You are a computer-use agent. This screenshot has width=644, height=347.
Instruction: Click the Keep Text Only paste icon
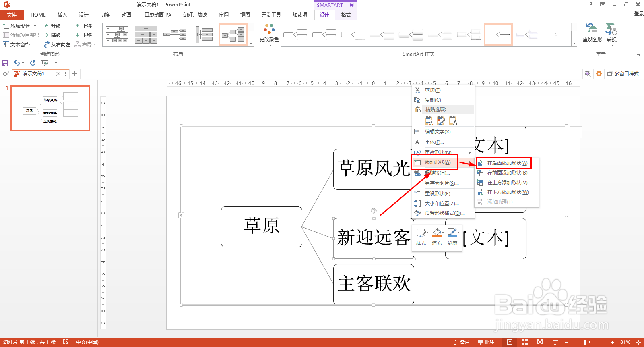(453, 120)
